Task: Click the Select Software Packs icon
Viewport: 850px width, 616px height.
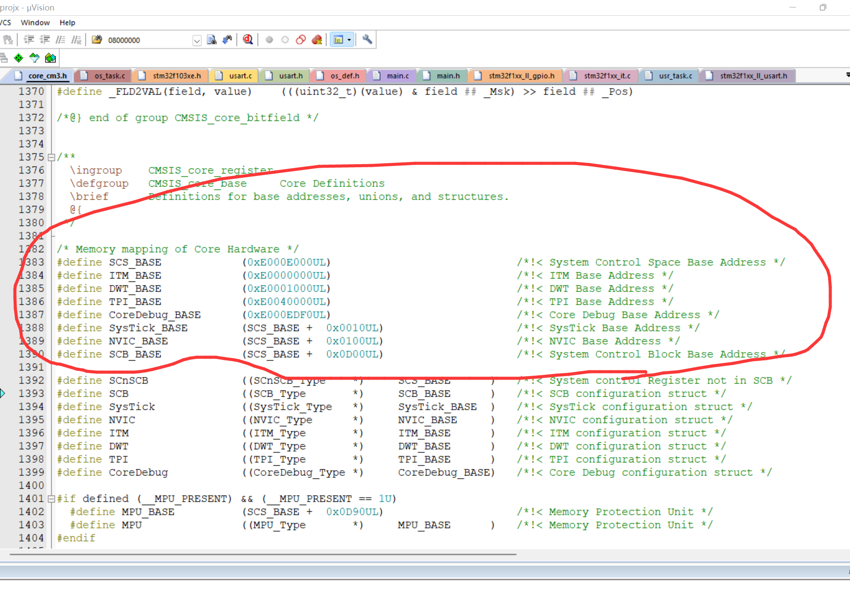Action: tap(34, 58)
